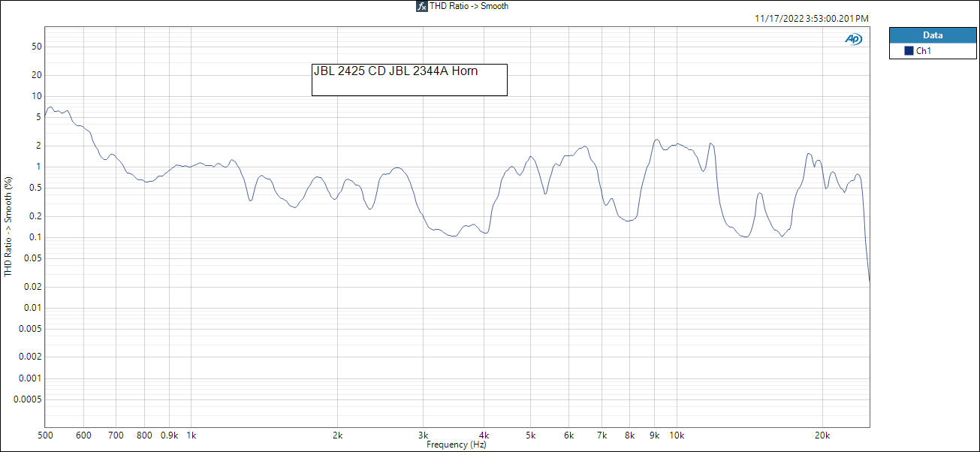Click the Ch1 legend entry label
Screen dimensions: 980x452
pyautogui.click(x=924, y=51)
